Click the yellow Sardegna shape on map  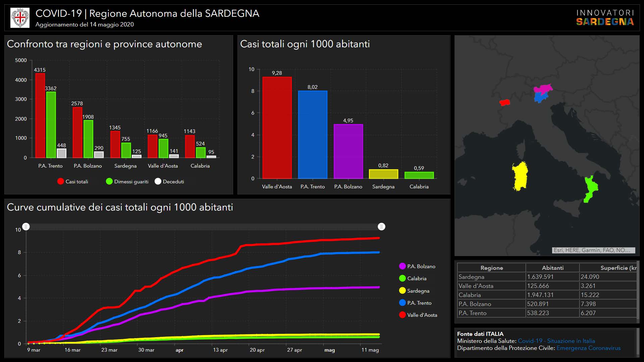(x=520, y=177)
